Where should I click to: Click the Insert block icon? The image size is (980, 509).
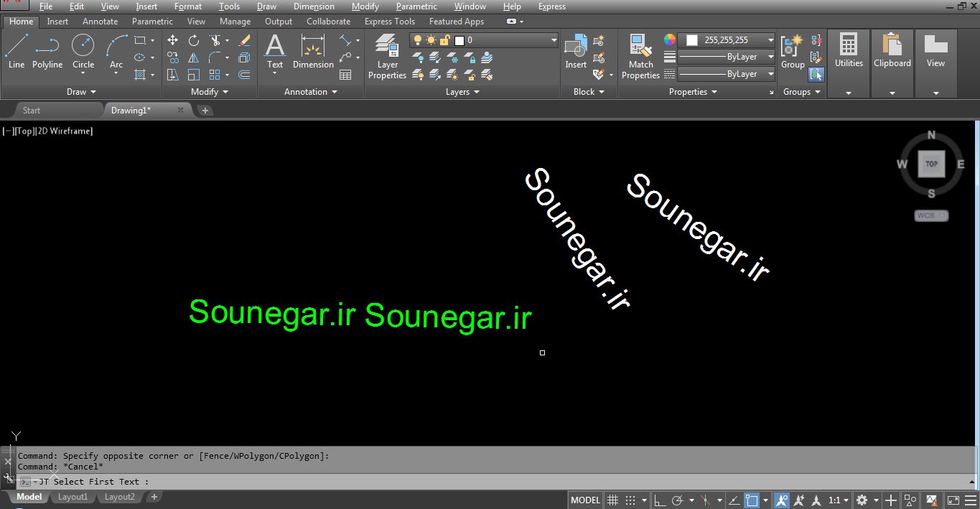pyautogui.click(x=576, y=52)
